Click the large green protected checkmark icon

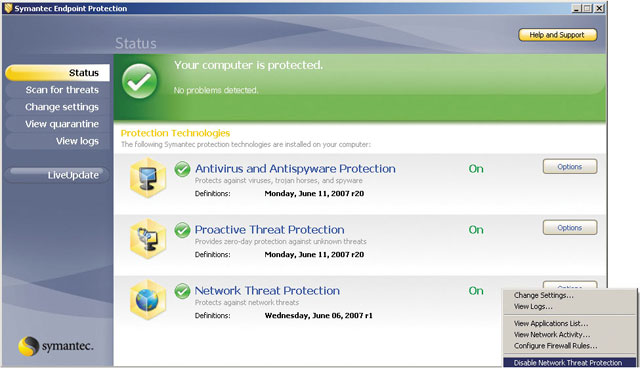pyautogui.click(x=139, y=81)
